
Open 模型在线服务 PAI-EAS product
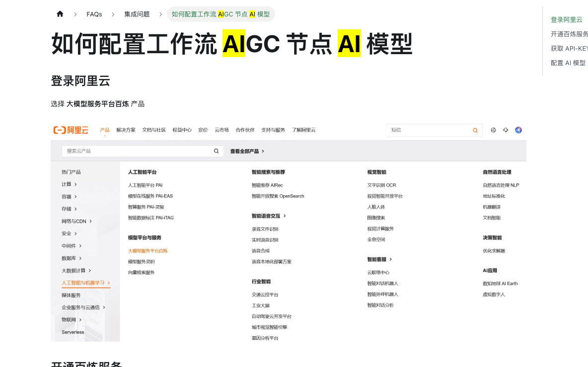click(x=150, y=196)
